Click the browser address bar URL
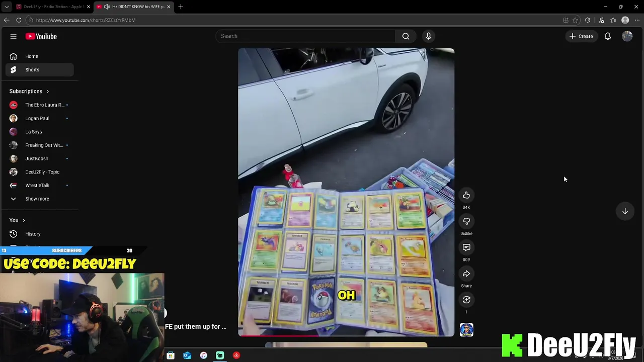This screenshot has width=644, height=362. point(86,20)
